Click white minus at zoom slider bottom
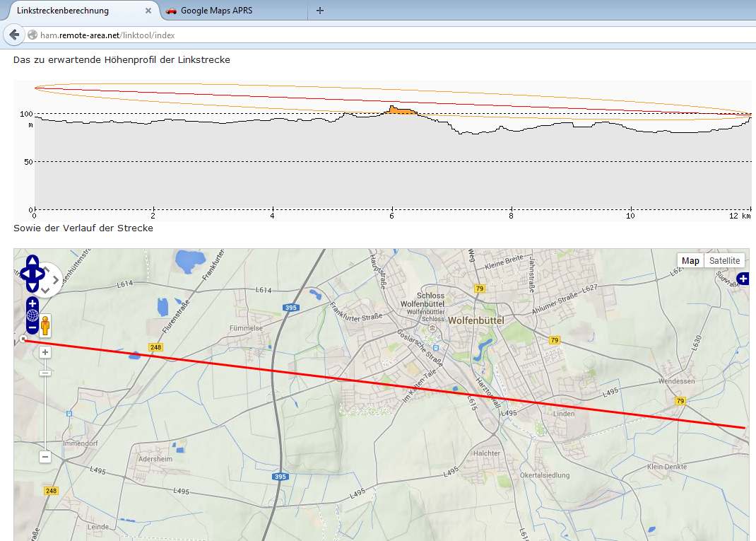Viewport: 756px width, 541px height. (x=45, y=457)
